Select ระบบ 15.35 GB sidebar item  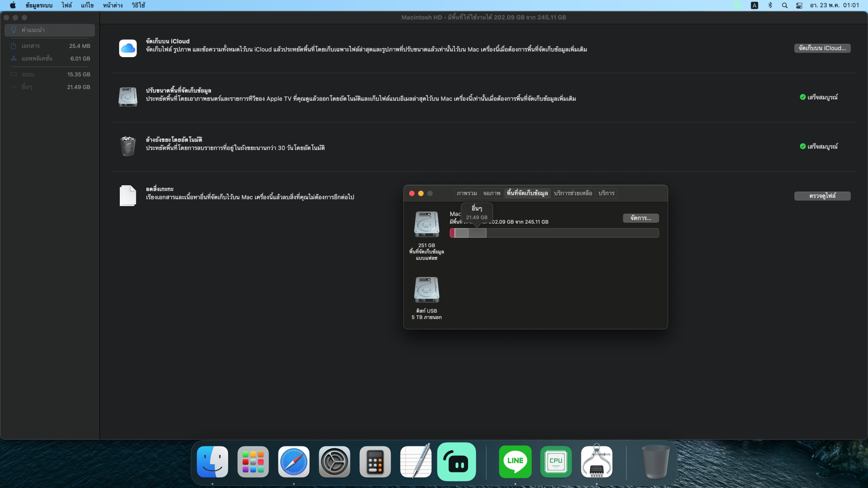(x=50, y=74)
